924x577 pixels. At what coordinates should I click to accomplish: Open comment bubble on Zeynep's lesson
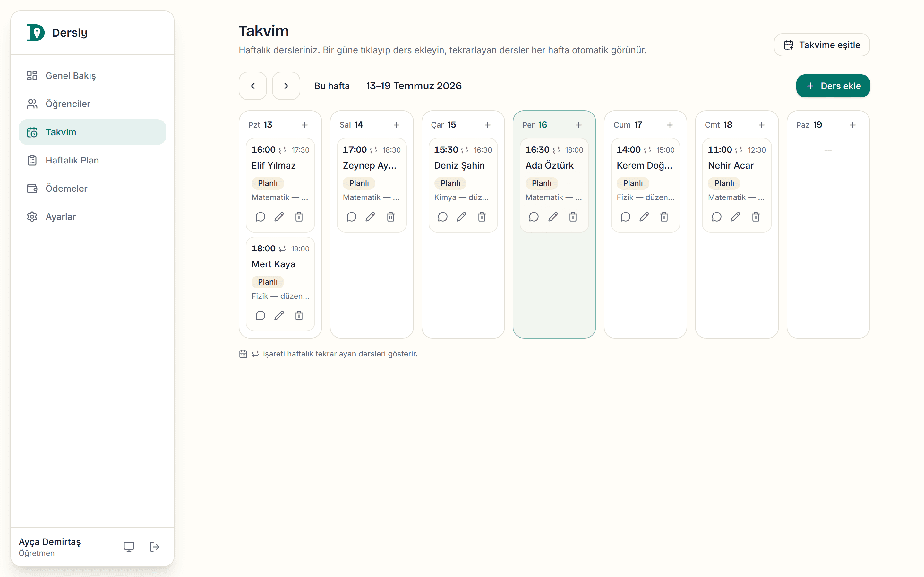tap(351, 217)
